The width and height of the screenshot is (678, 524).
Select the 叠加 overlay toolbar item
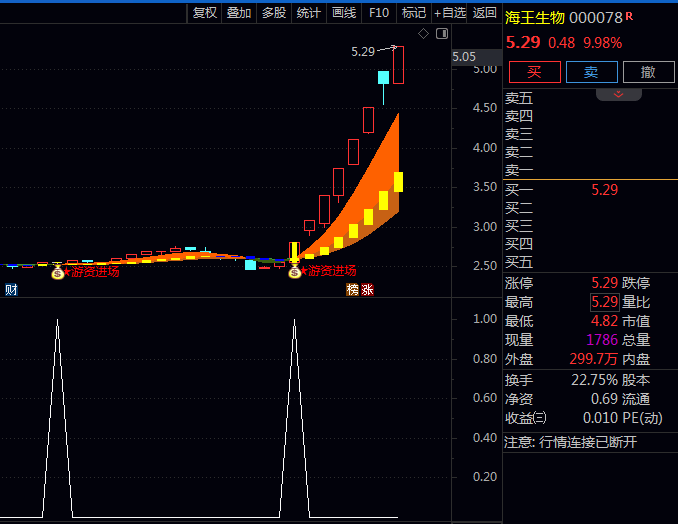pyautogui.click(x=239, y=13)
